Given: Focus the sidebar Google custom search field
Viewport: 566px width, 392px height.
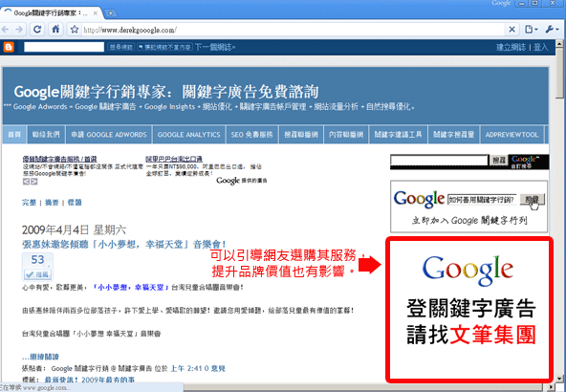Looking at the screenshot, I should [439, 160].
